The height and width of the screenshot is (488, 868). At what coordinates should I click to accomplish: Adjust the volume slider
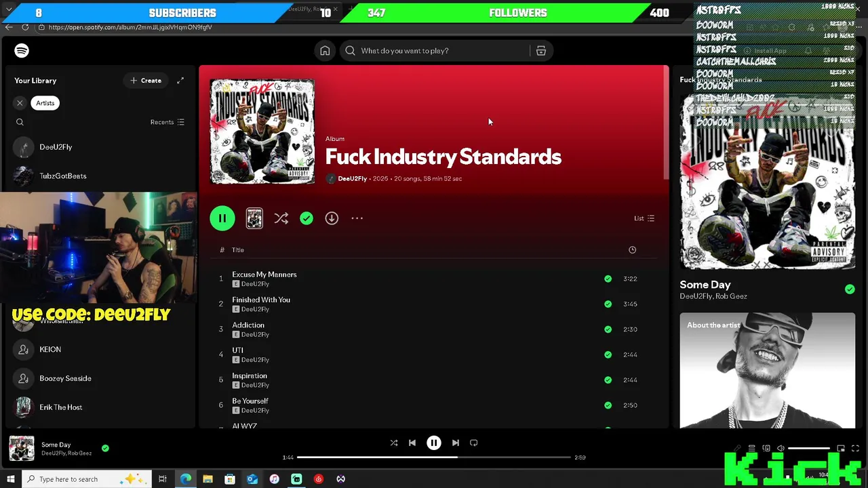point(809,449)
